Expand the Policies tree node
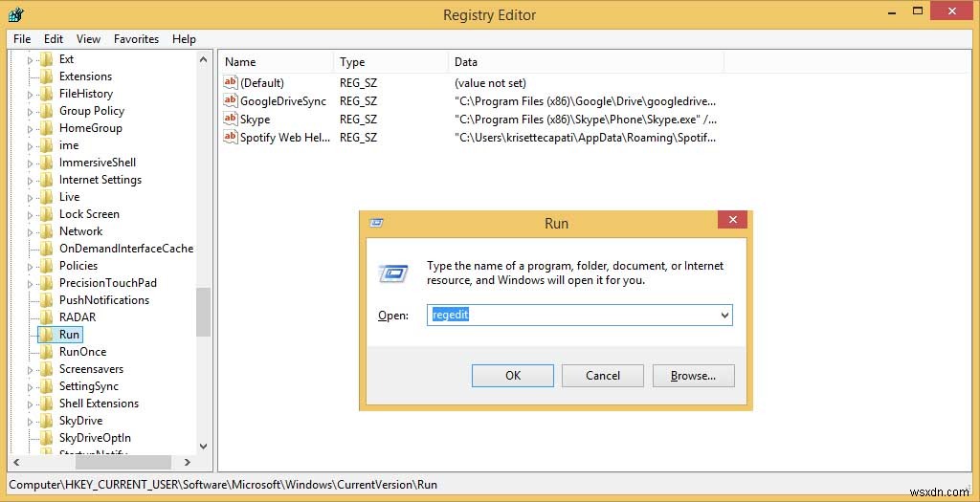 point(30,267)
